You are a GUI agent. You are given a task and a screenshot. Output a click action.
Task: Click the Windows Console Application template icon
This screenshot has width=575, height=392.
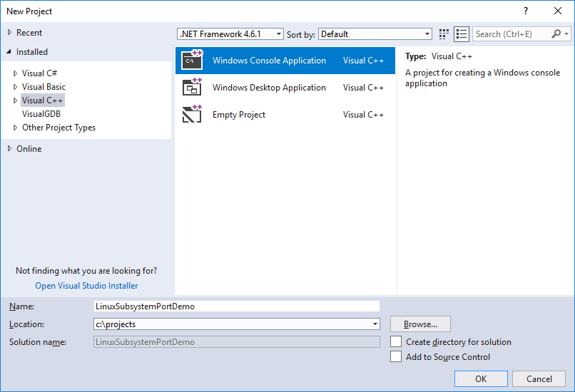pos(192,60)
